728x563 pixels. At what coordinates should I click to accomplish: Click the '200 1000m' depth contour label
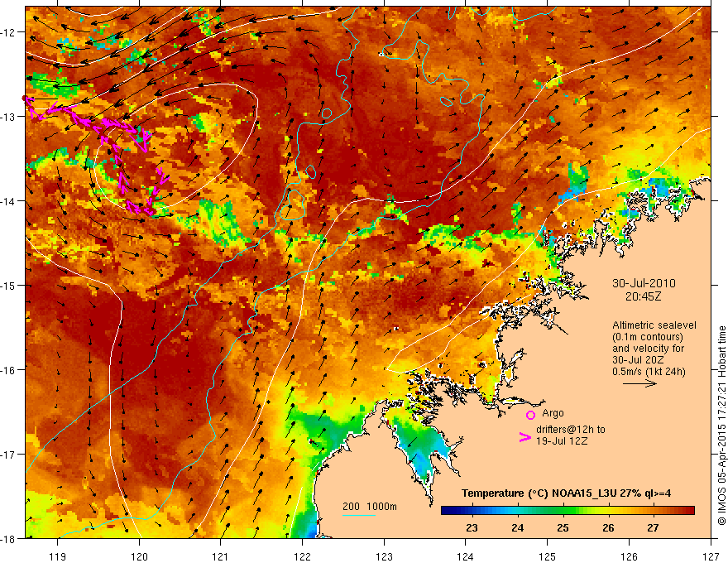[x=370, y=507]
